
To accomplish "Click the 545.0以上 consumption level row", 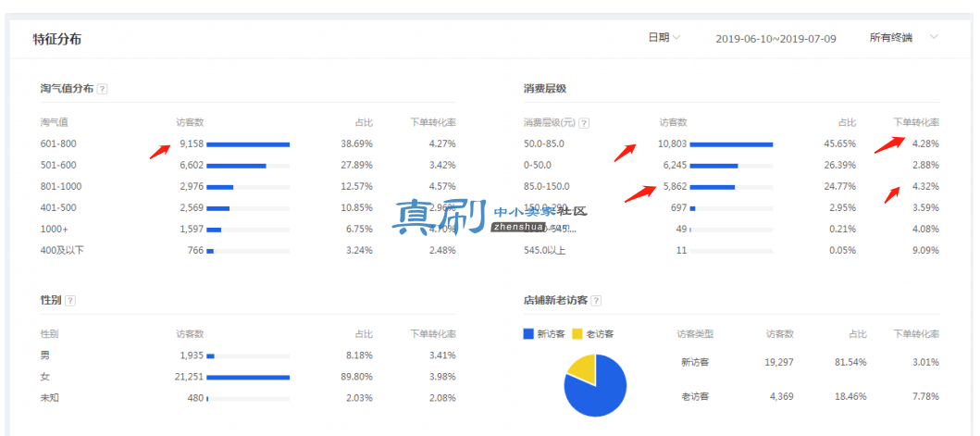I will [x=731, y=250].
